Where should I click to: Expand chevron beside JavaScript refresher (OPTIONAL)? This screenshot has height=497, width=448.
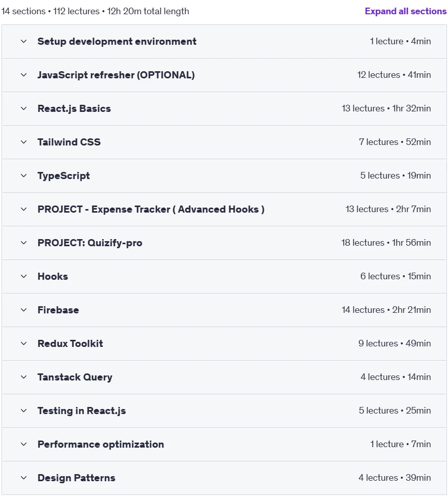tap(23, 75)
